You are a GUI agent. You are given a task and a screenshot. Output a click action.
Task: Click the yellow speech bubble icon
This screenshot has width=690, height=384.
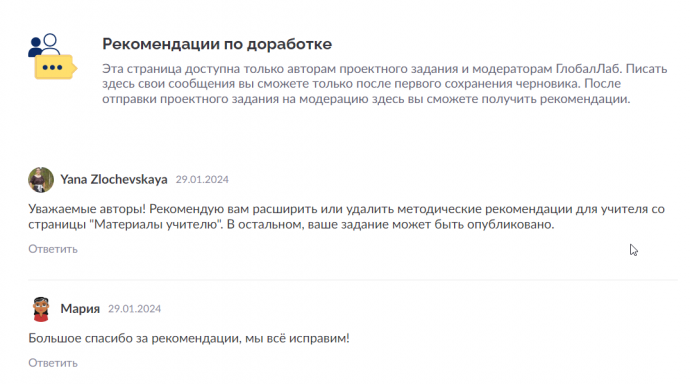click(x=55, y=67)
